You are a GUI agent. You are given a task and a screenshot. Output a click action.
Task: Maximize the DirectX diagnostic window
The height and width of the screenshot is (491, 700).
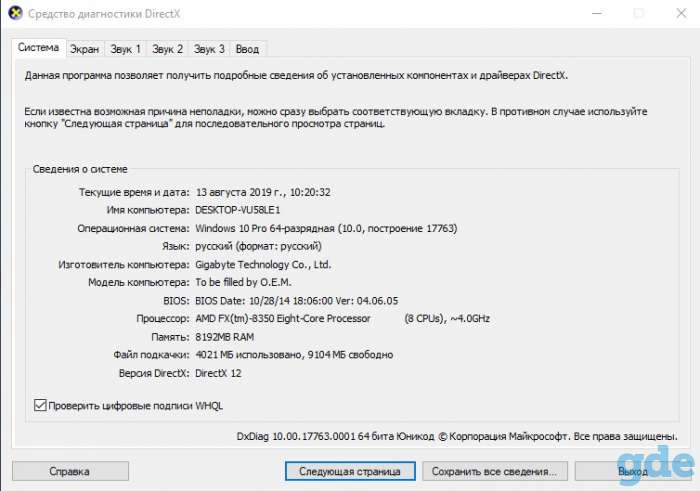[x=639, y=13]
